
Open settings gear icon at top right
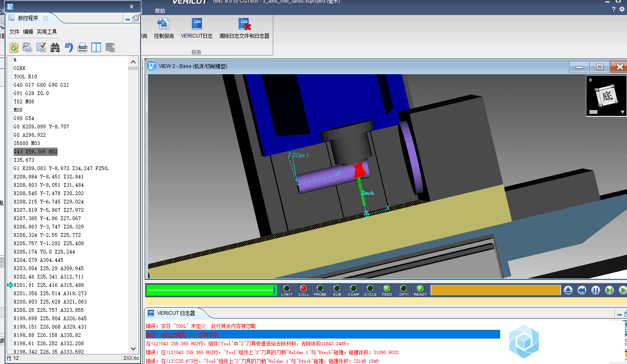coord(622,9)
